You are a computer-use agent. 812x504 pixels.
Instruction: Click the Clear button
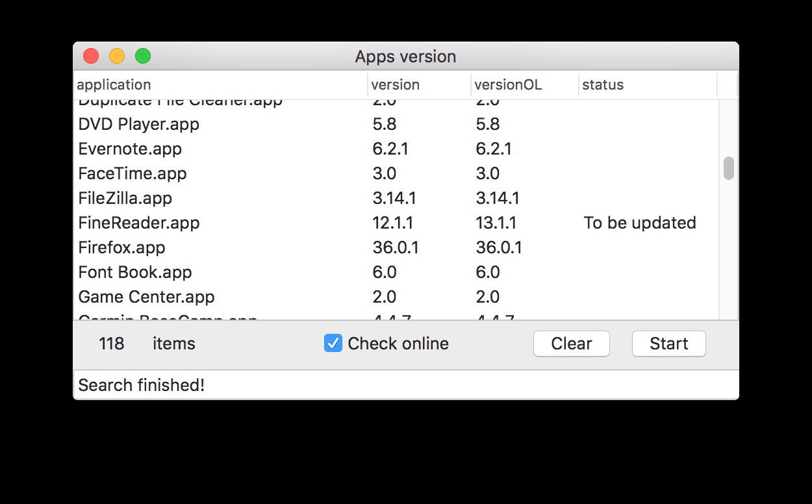tap(571, 344)
